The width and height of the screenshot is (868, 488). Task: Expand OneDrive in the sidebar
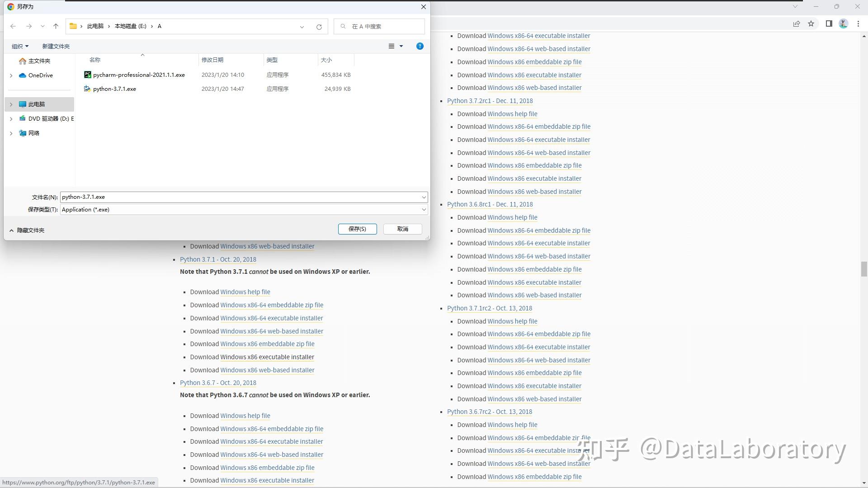tap(11, 75)
